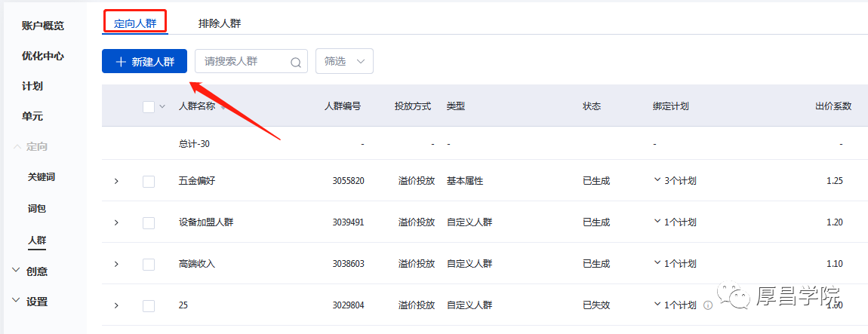Expand the 五金偏好 row
Image resolution: width=868 pixels, height=334 pixels.
(x=116, y=181)
